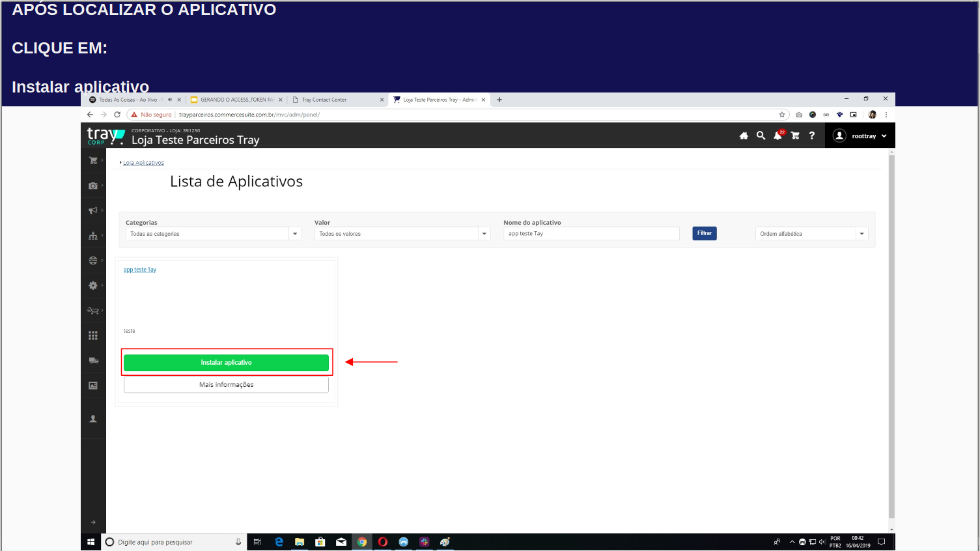980x551 pixels.
Task: Click the Nome do aplicativo input field
Action: coord(591,234)
